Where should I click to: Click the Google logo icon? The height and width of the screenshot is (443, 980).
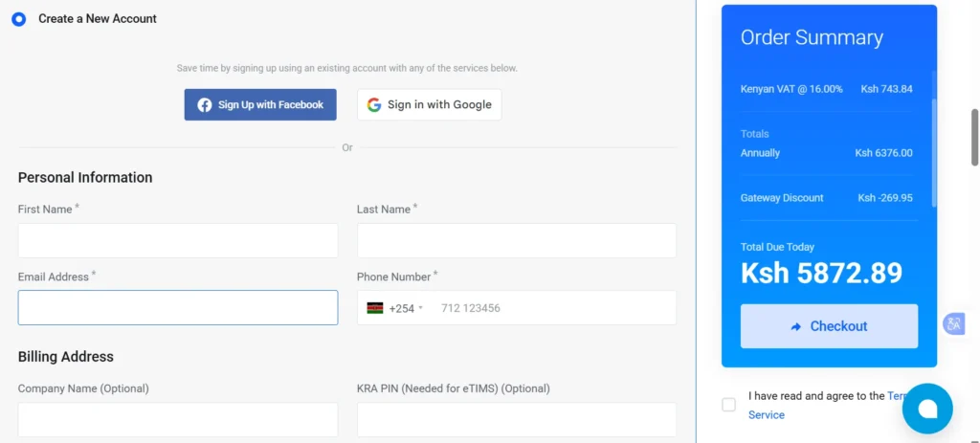click(374, 105)
